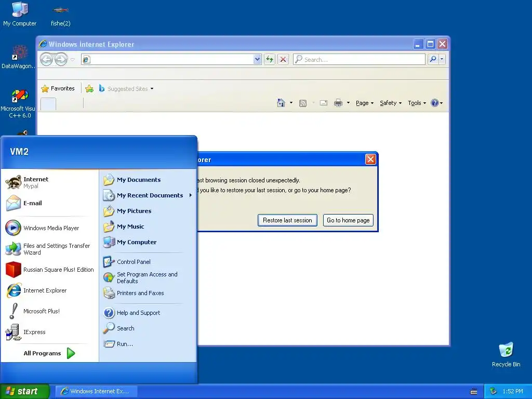The height and width of the screenshot is (399, 532).
Task: Click inside the IE Search box
Action: point(359,59)
